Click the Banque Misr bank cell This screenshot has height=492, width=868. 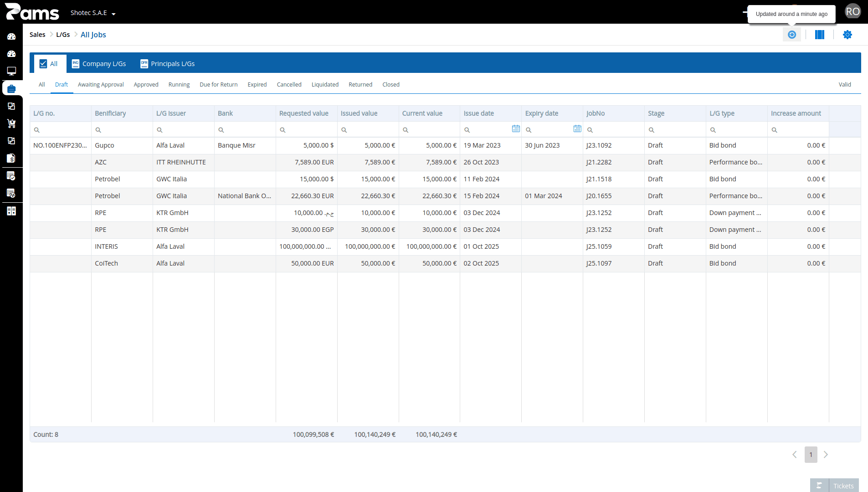point(245,145)
